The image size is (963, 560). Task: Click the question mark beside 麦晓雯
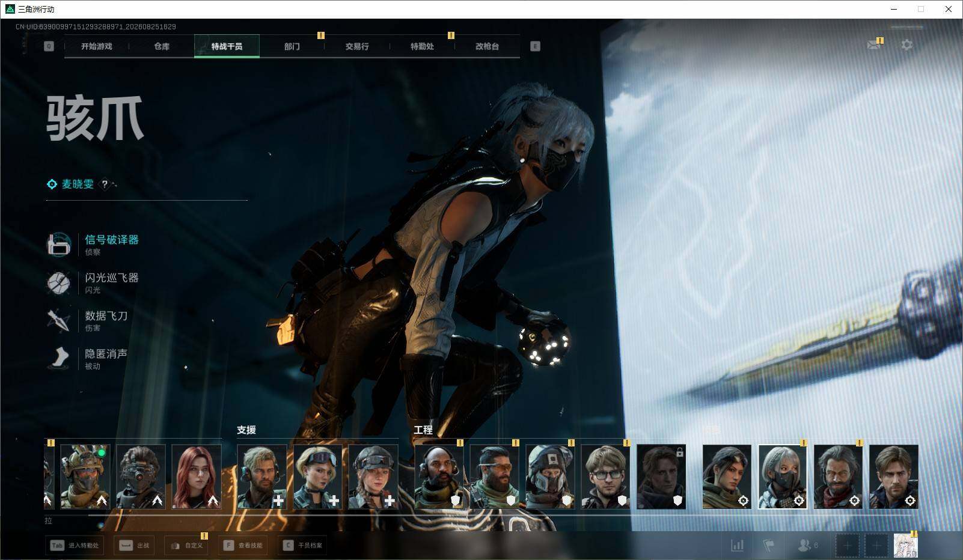click(x=105, y=184)
